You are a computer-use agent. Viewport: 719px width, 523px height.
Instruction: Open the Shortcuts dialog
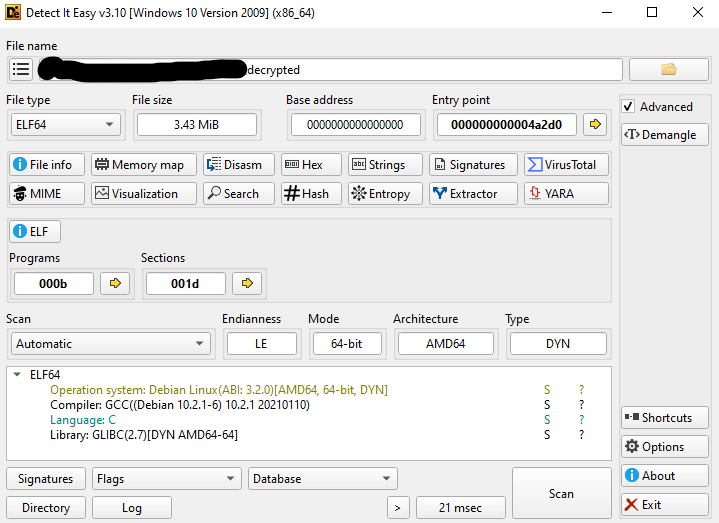pyautogui.click(x=664, y=418)
